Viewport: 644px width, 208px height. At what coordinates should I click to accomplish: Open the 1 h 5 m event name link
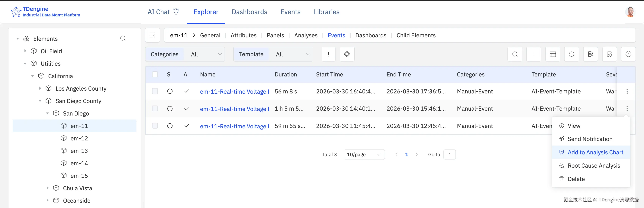point(234,109)
